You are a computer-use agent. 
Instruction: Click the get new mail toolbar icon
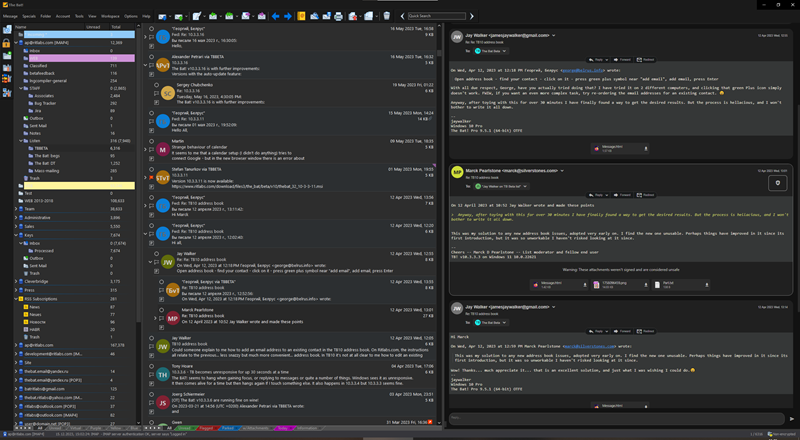(162, 16)
